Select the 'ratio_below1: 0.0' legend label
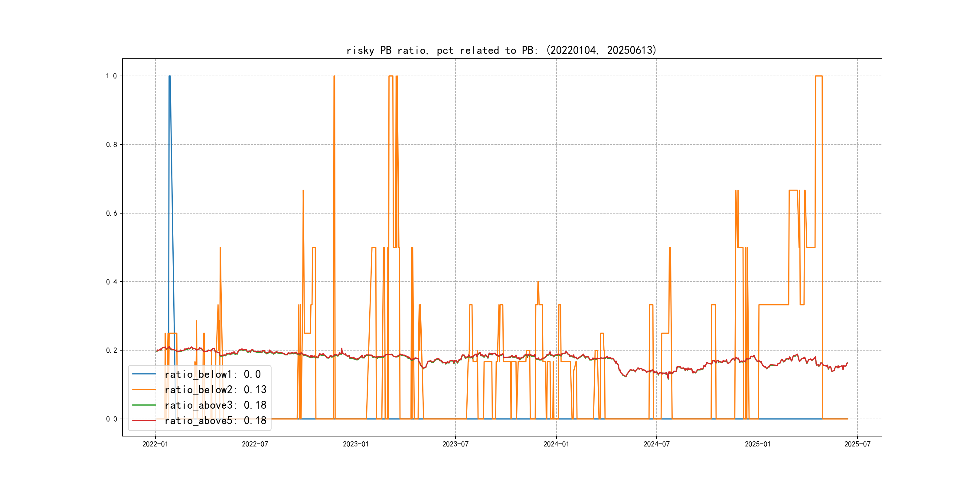This screenshot has width=980, height=490. 213,374
